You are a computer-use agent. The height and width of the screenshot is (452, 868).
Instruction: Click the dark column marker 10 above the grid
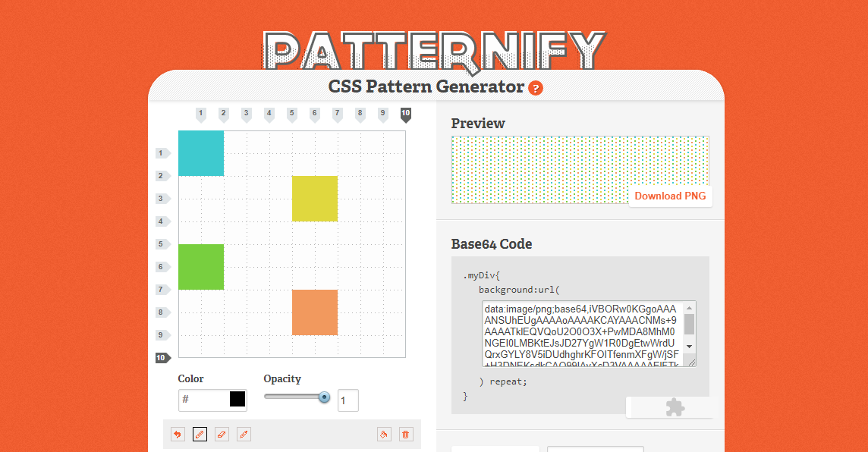click(x=406, y=115)
